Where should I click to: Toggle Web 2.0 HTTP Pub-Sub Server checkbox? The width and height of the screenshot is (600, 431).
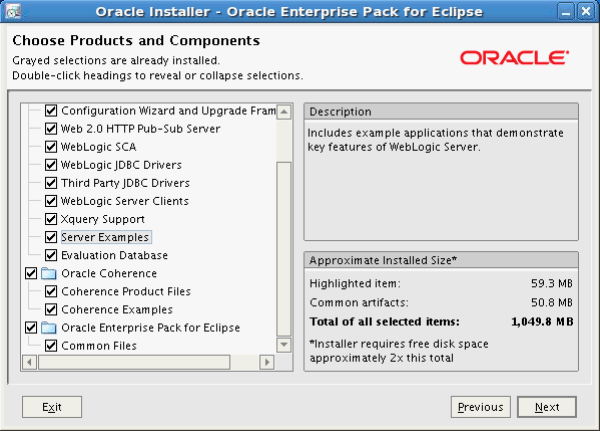[x=51, y=129]
